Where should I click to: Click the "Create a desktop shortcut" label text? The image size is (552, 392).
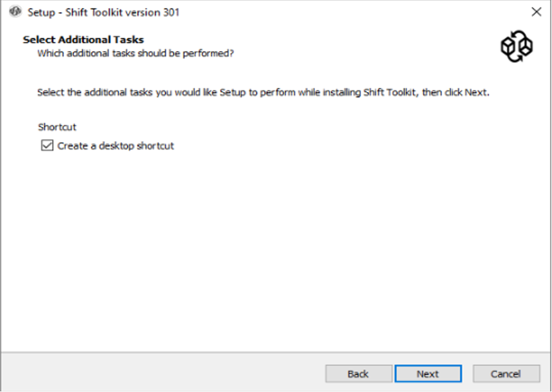click(115, 146)
